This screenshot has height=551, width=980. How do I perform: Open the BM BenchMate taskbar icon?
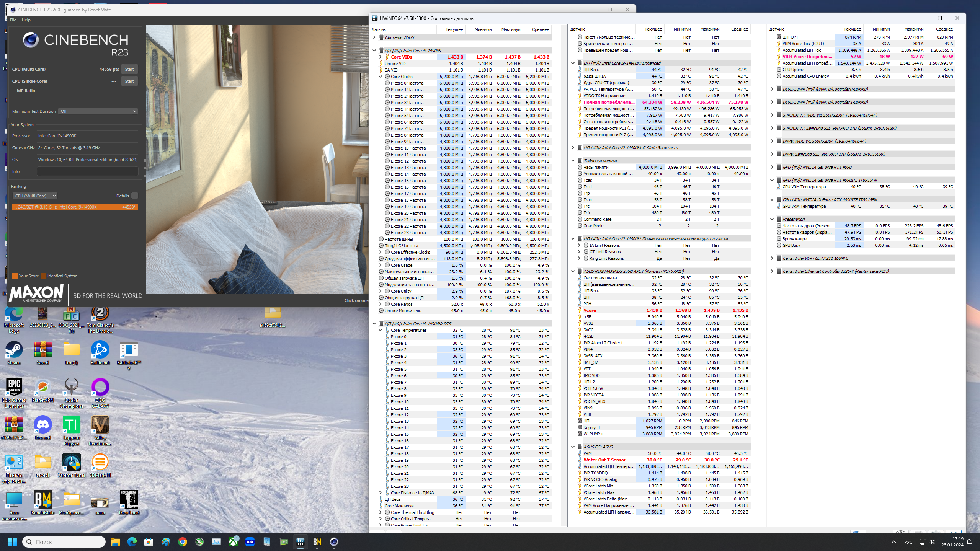pos(317,542)
